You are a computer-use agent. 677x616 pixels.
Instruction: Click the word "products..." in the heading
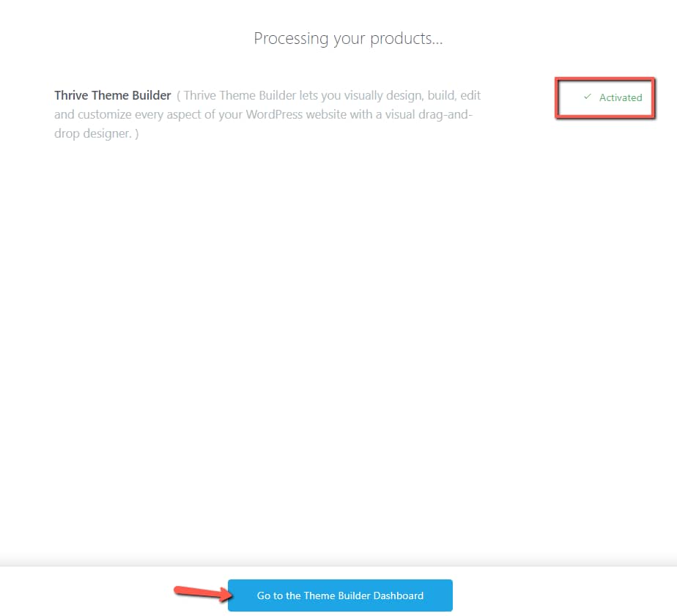pos(410,38)
